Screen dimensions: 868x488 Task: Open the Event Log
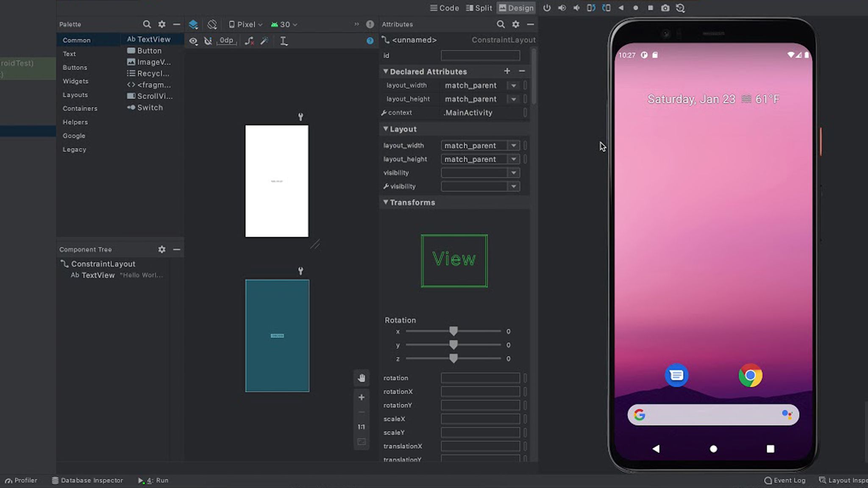click(786, 480)
